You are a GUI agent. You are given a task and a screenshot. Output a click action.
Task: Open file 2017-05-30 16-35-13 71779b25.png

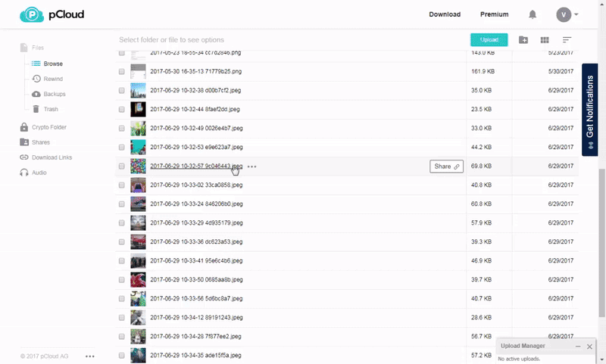196,71
